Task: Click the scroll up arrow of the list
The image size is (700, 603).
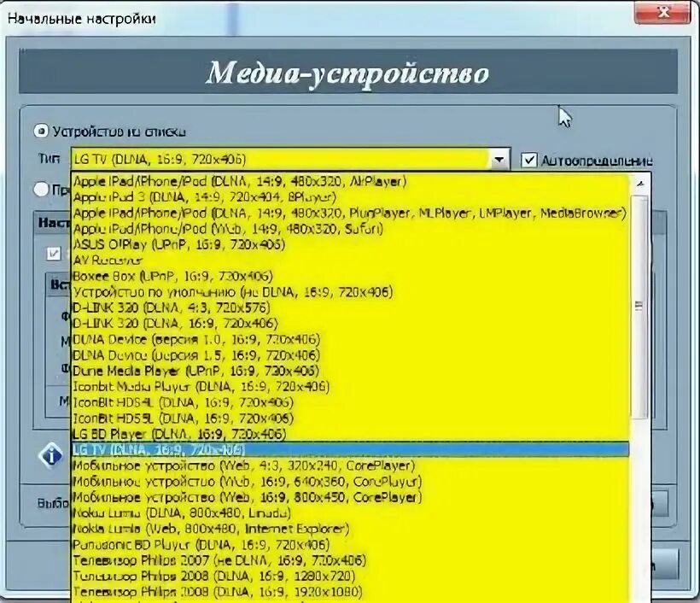Action: tap(640, 183)
